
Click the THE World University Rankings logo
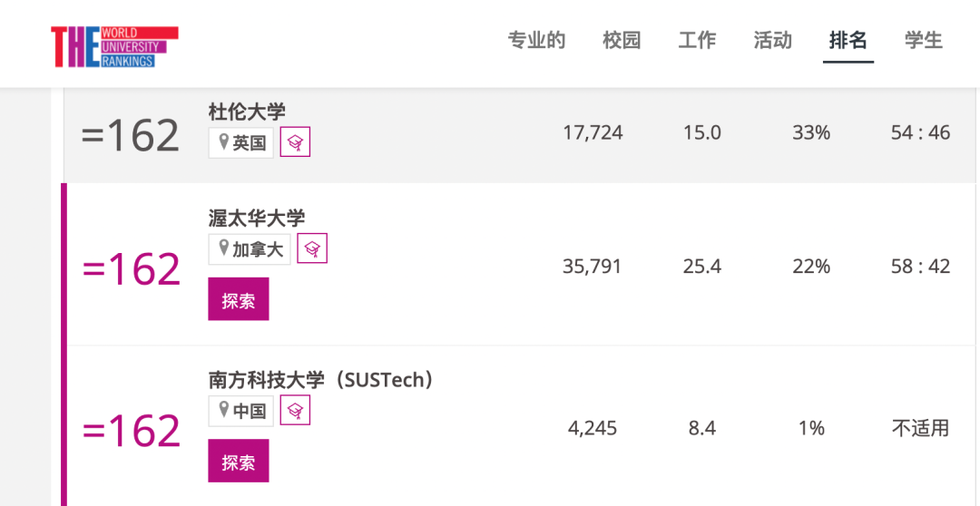114,46
